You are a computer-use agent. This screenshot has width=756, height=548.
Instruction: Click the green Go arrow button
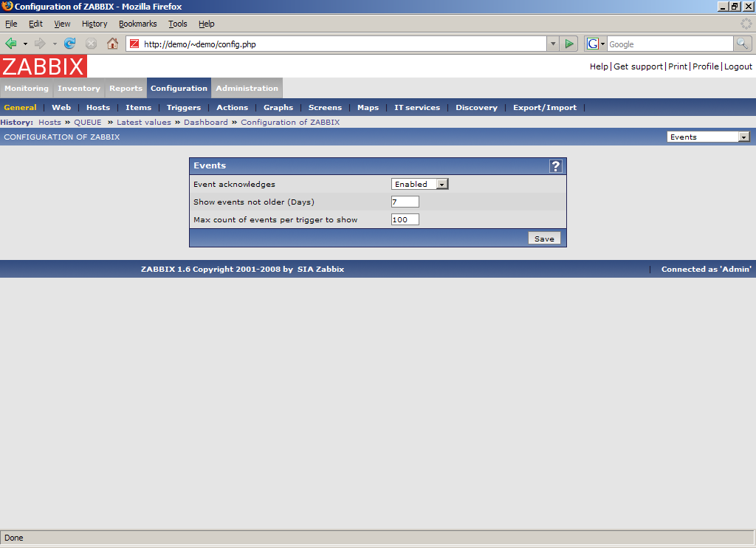569,44
